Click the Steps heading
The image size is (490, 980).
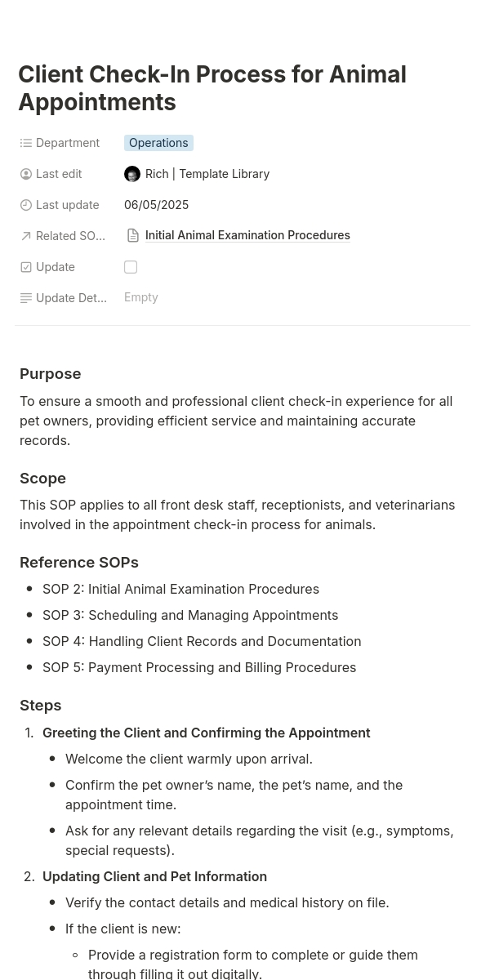click(41, 706)
